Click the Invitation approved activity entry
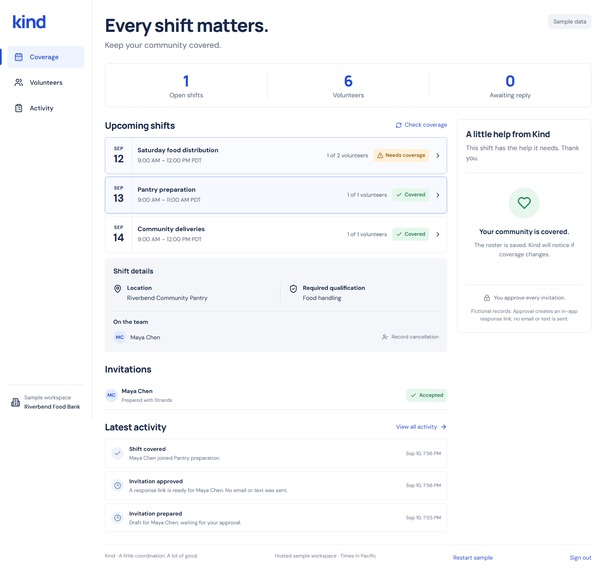 276,486
